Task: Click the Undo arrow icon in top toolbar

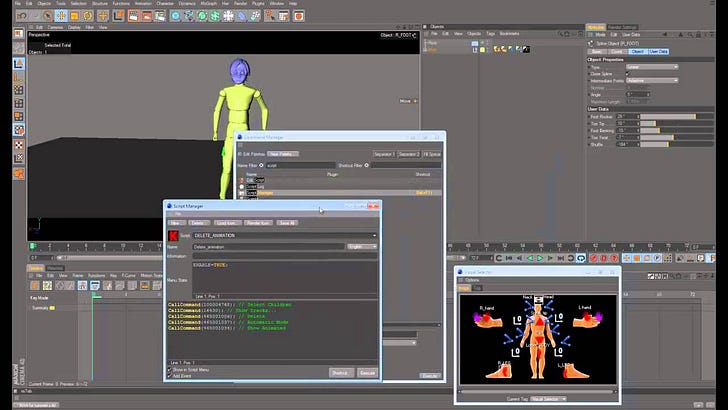Action: coord(22,16)
